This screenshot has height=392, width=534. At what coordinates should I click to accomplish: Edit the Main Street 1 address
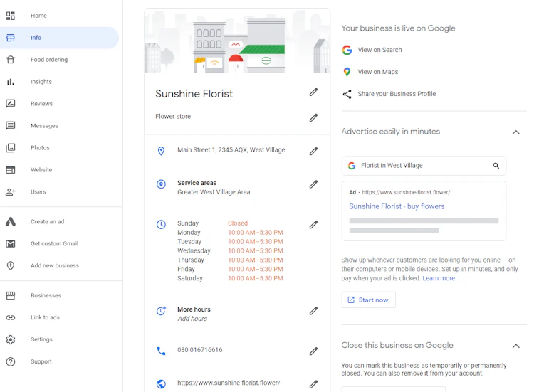click(314, 151)
